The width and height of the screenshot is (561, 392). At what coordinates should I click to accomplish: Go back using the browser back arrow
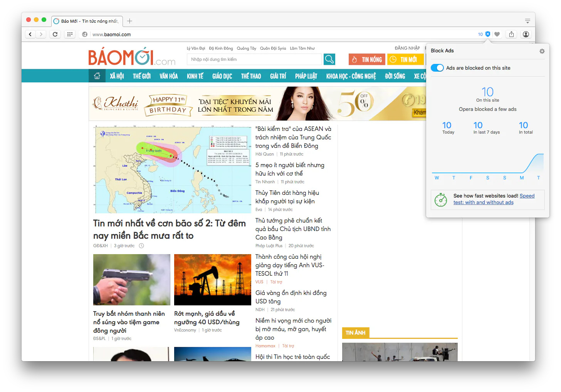[30, 34]
